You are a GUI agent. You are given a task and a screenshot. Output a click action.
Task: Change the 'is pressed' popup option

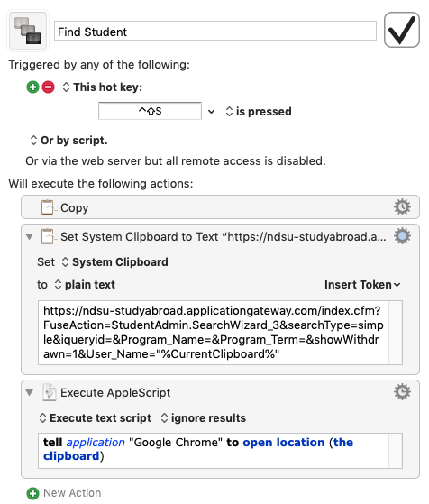259,112
